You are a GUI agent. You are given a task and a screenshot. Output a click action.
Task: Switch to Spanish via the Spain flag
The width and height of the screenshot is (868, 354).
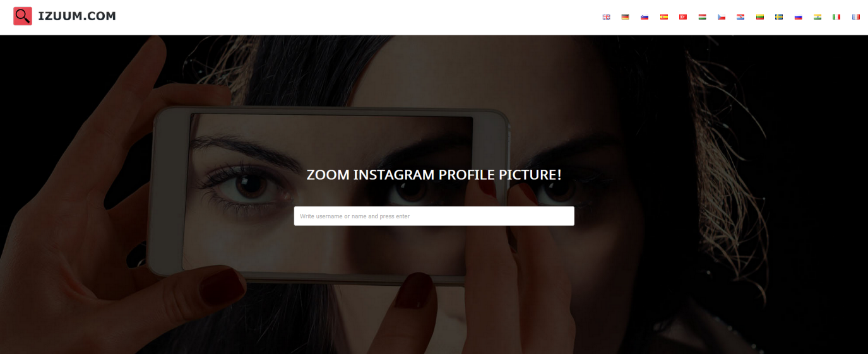[x=664, y=17]
